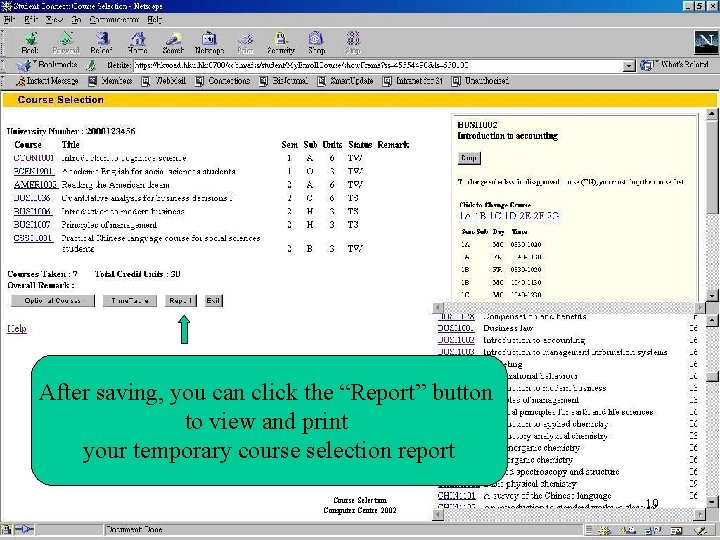Click the Print toolbar icon
720x540 pixels.
(245, 43)
